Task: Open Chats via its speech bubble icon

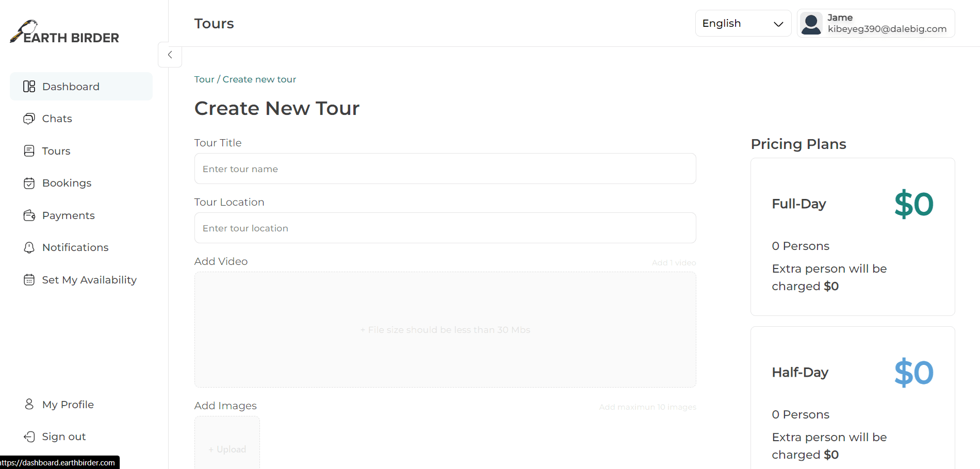Action: point(29,119)
